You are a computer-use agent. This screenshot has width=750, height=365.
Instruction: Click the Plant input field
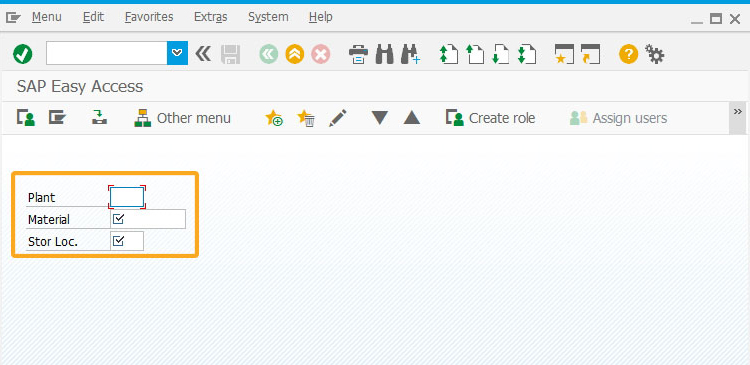tap(127, 197)
